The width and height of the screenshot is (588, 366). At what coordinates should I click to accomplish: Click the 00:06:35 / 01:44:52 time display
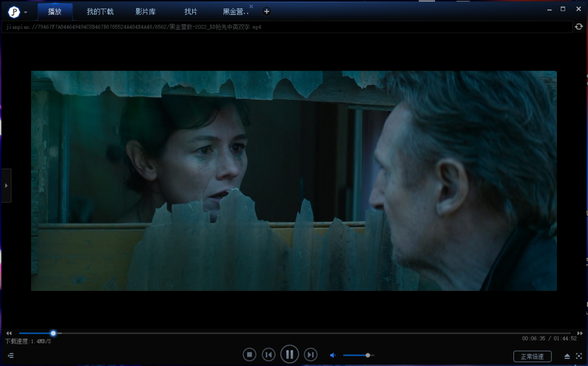pos(549,339)
